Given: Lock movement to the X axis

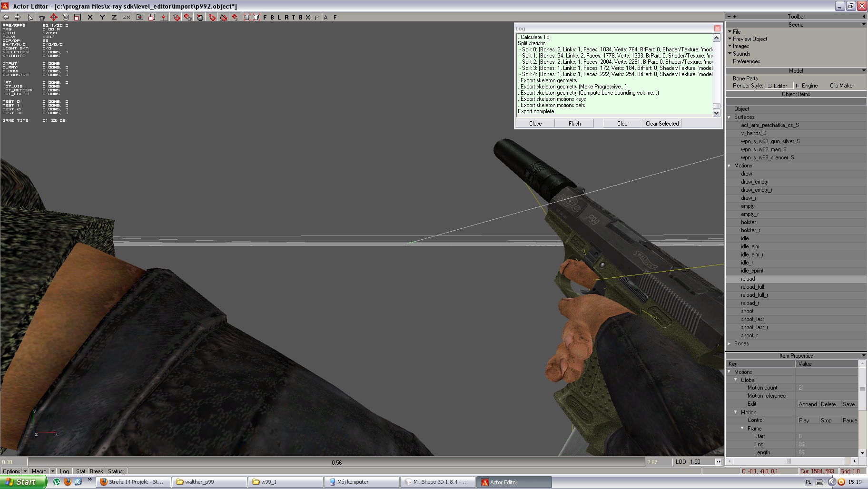Looking at the screenshot, I should click(90, 17).
